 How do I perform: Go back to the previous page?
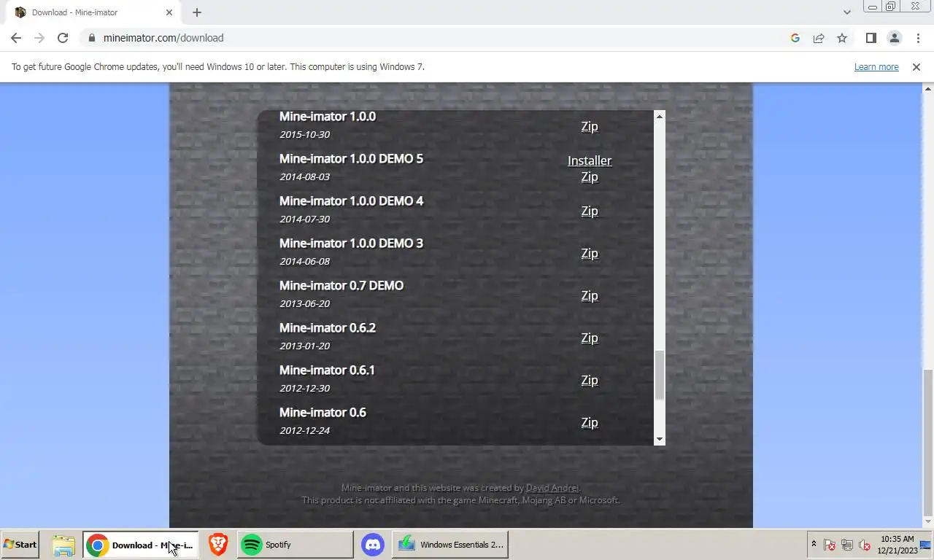16,38
